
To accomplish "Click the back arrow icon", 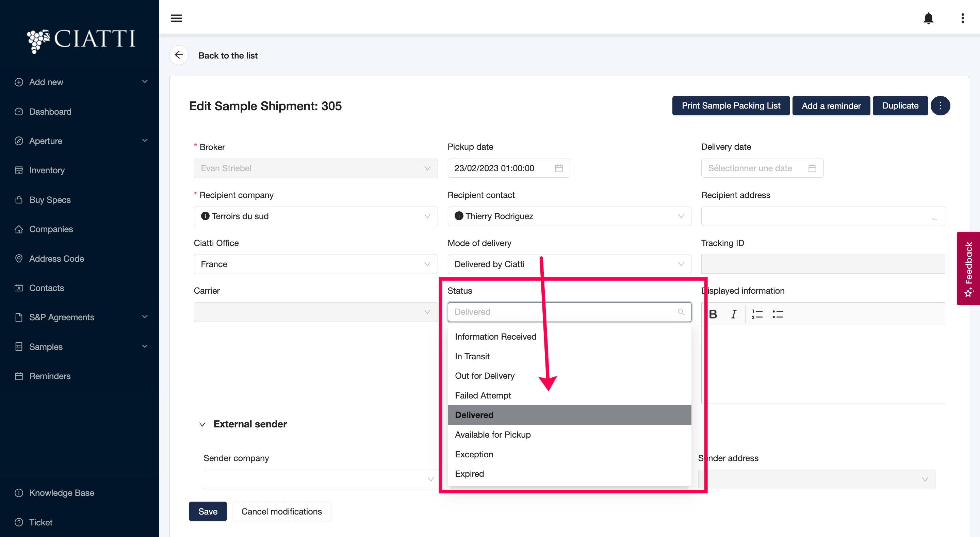I will click(179, 55).
